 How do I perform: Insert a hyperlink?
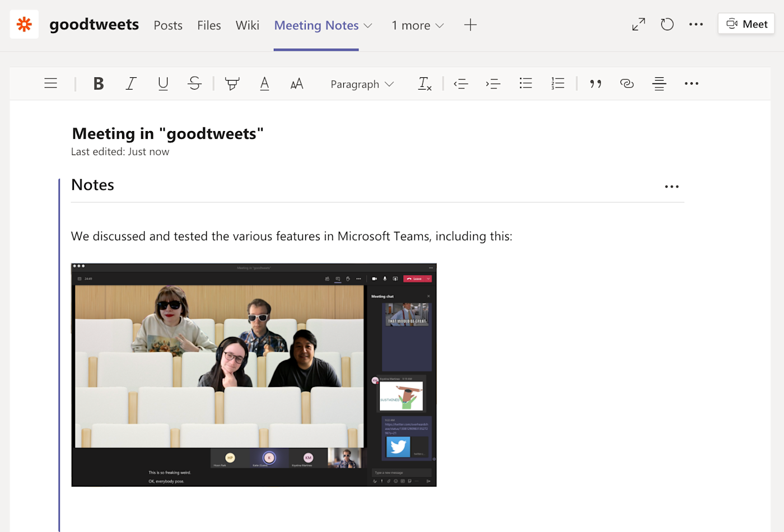coord(627,84)
